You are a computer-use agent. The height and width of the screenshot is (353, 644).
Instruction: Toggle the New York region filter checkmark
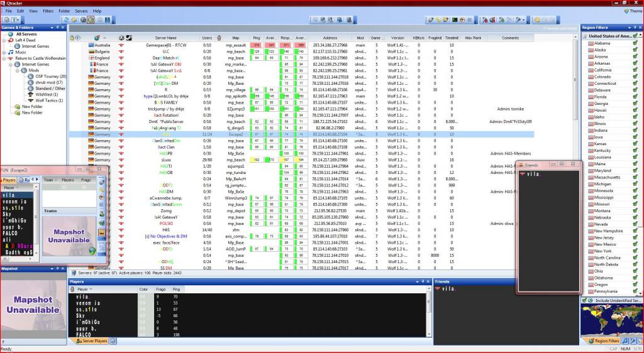[635, 251]
